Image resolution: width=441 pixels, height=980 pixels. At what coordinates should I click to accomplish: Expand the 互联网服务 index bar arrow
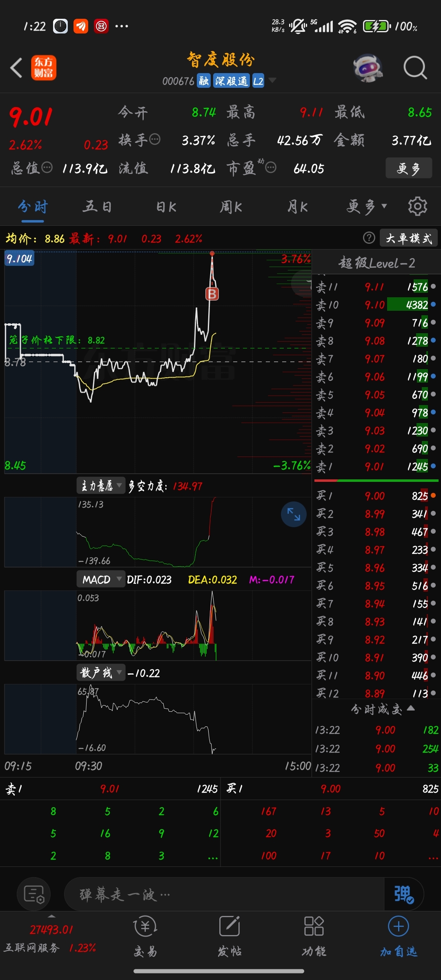click(x=51, y=916)
